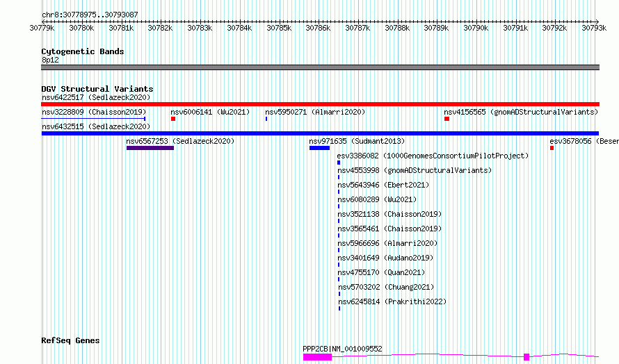Open the esv3678056 variant label
Screen dimensions: 619x364
point(584,141)
